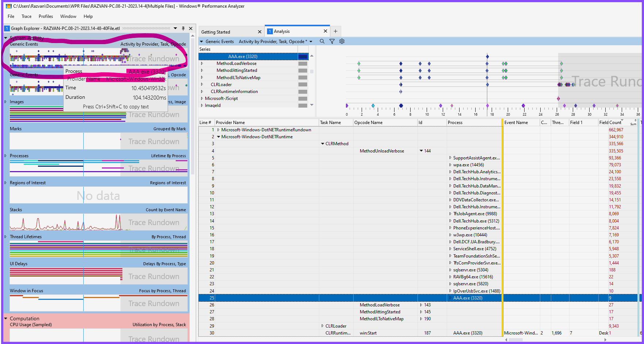Expand the CLRLoader table row
The height and width of the screenshot is (344, 644).
(x=323, y=326)
